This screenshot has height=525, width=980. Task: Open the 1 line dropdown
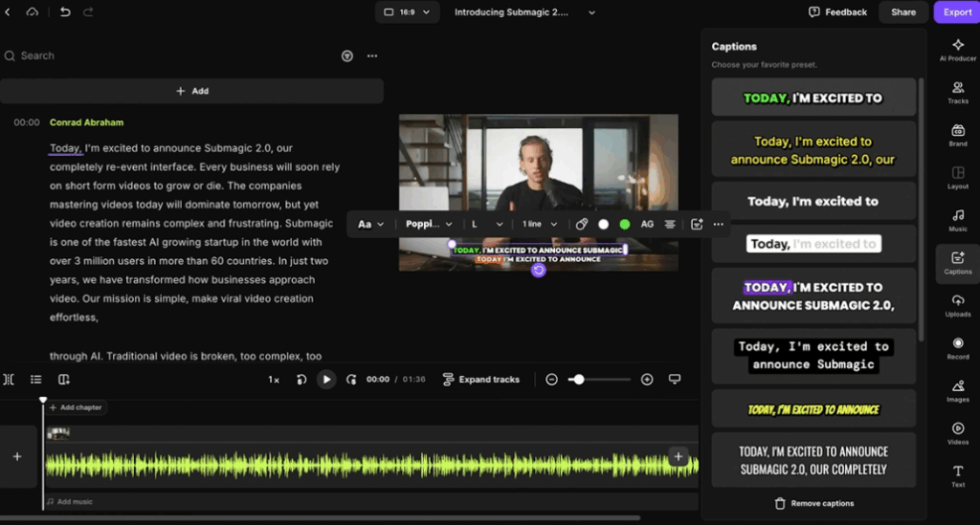(540, 224)
